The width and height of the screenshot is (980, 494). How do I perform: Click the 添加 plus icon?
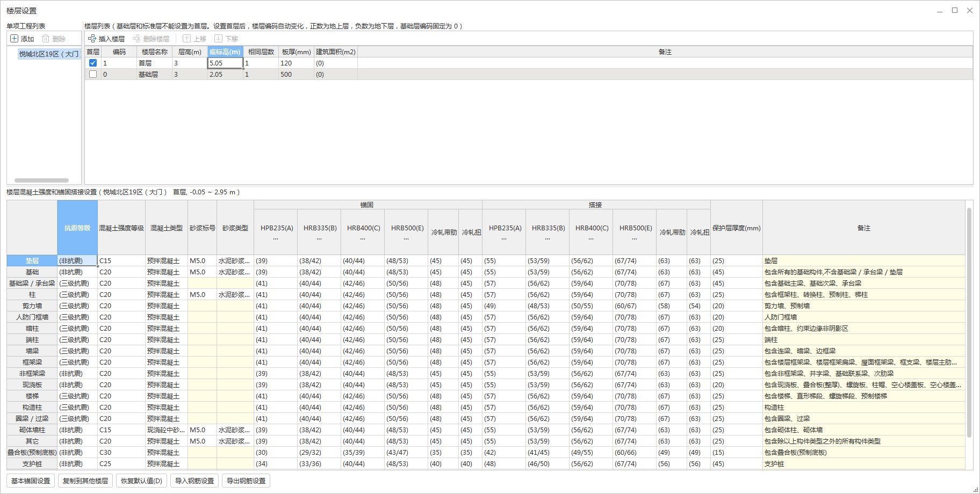[15, 39]
